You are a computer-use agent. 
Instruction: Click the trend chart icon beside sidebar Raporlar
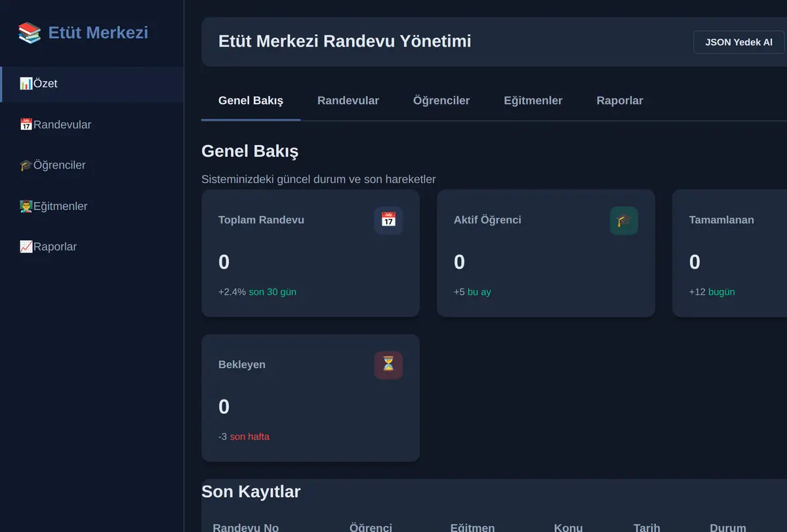point(26,247)
